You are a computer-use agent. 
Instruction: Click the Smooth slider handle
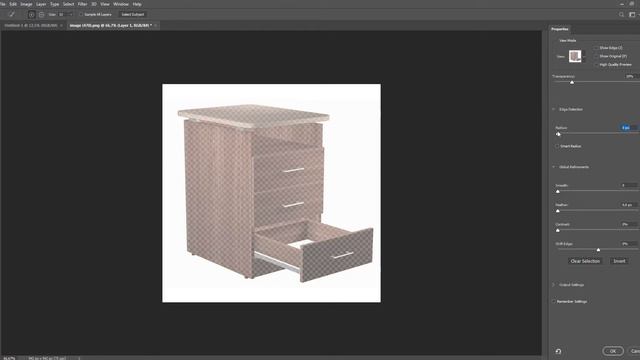(x=558, y=191)
